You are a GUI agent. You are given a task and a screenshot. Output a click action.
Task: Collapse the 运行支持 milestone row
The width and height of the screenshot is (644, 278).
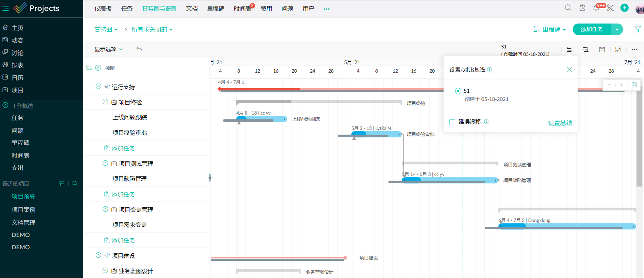point(98,86)
